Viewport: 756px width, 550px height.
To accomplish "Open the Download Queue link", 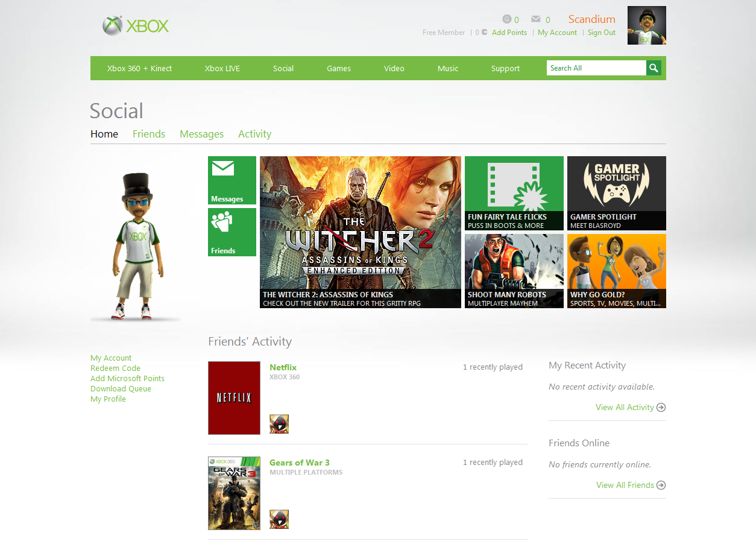I will click(121, 389).
